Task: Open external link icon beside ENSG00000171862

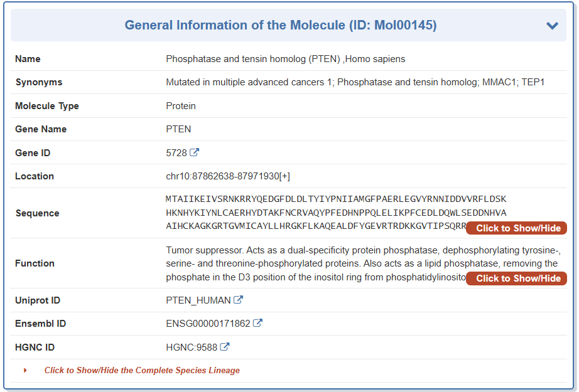Action: coord(257,324)
